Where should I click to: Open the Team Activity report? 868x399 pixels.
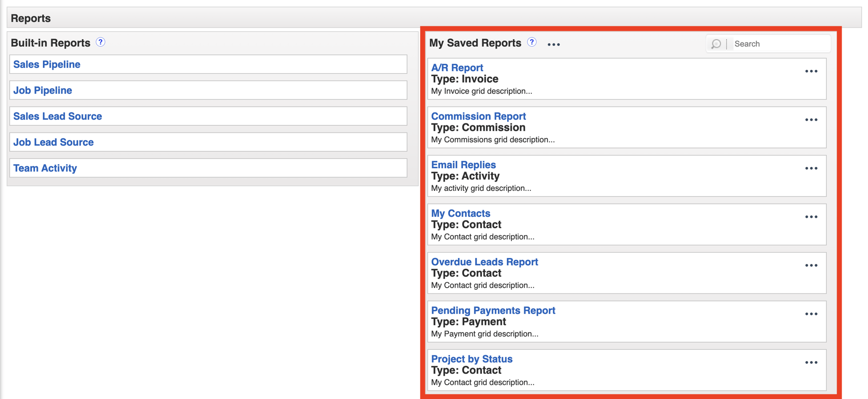45,168
